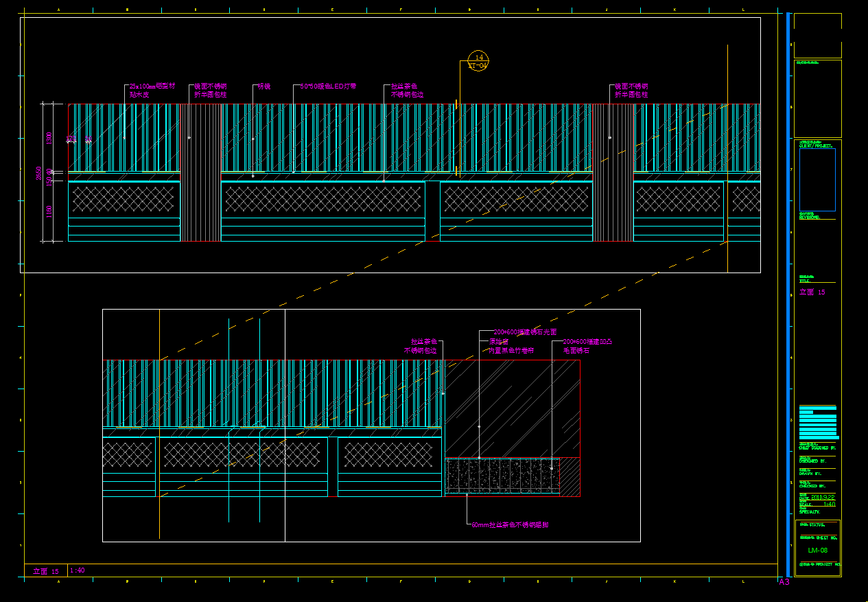The width and height of the screenshot is (868, 602).
Task: Select the 1160 vertical dimension text
Action: coord(49,211)
